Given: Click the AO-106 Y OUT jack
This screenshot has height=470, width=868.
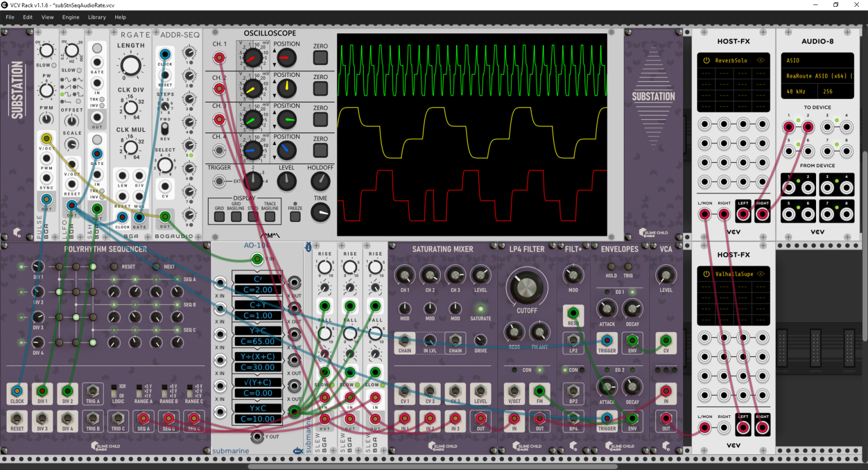Looking at the screenshot, I should coord(257,436).
